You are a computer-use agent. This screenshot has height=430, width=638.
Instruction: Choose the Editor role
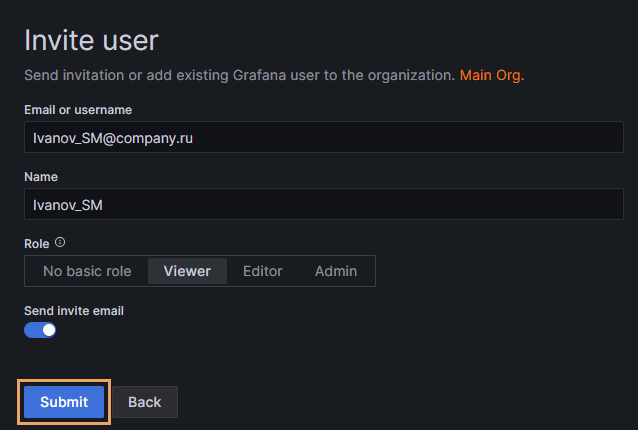click(x=262, y=271)
